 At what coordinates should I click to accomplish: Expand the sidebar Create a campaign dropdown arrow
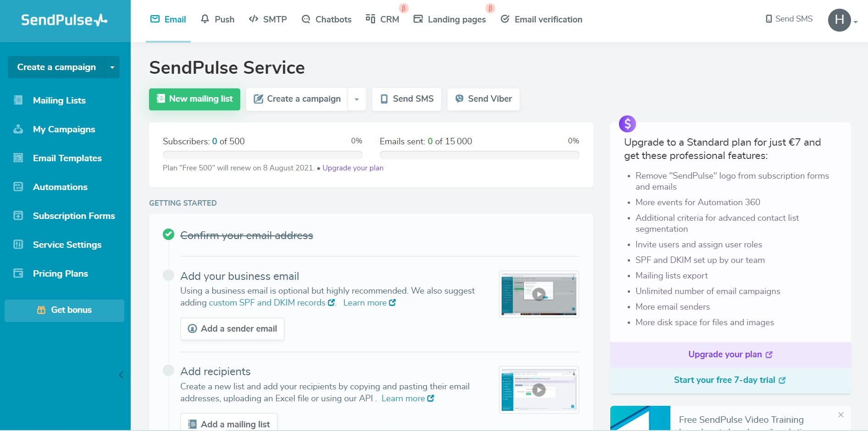(x=112, y=67)
